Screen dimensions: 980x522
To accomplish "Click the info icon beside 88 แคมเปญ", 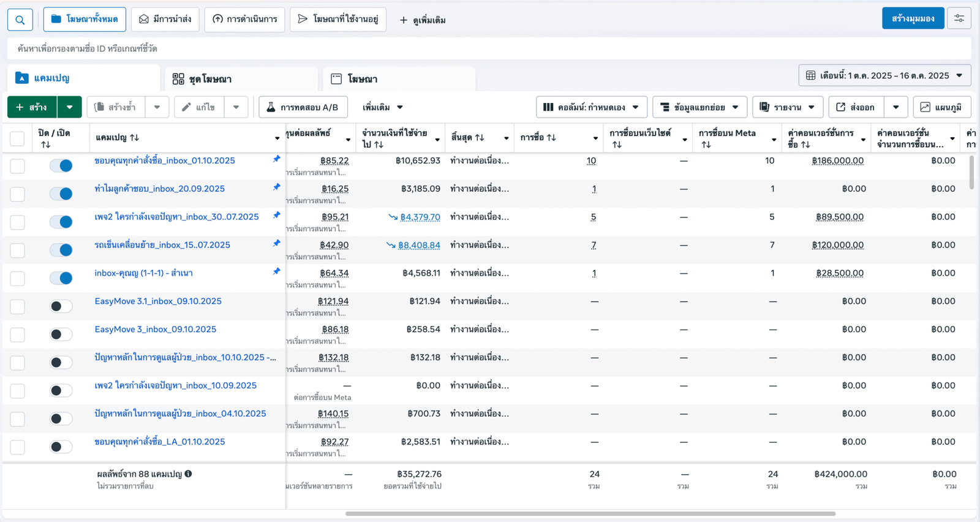I will (x=188, y=474).
